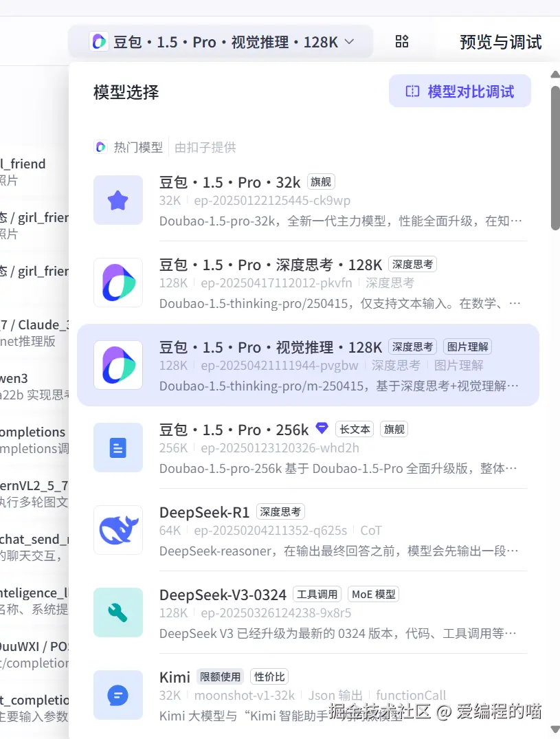The image size is (560, 739).
Task: Click endpoint ep-20250123120326-whd2h text
Action: tap(280, 448)
